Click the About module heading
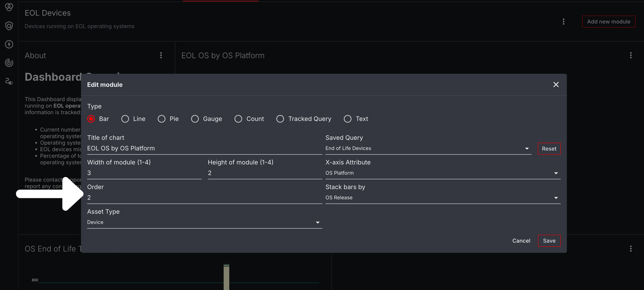 35,55
